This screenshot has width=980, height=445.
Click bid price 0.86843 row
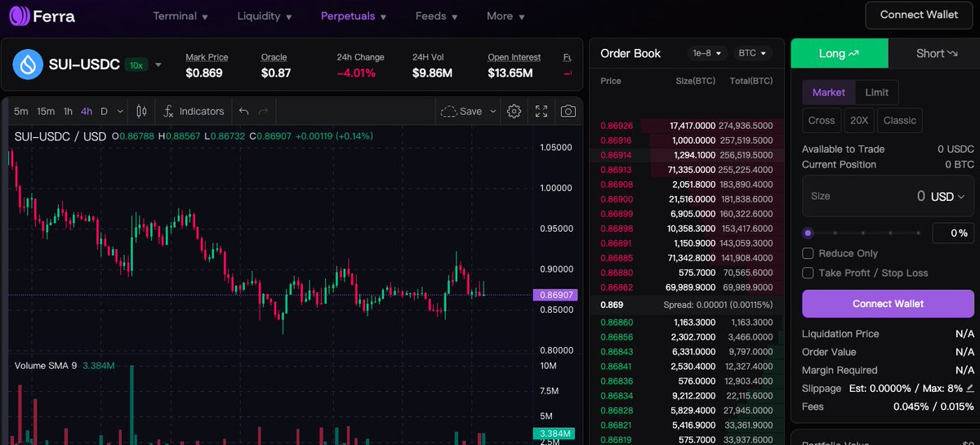[686, 352]
